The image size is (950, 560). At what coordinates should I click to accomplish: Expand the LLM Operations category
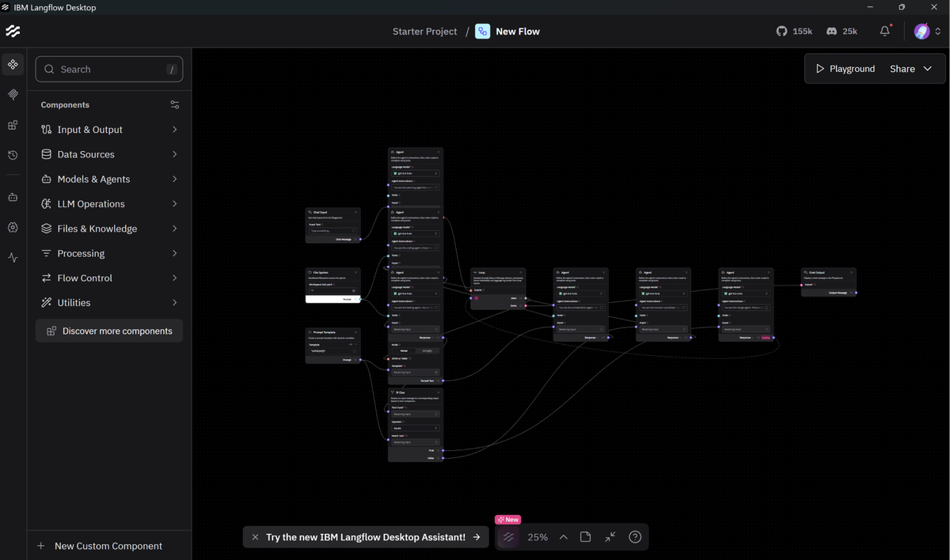pos(109,203)
